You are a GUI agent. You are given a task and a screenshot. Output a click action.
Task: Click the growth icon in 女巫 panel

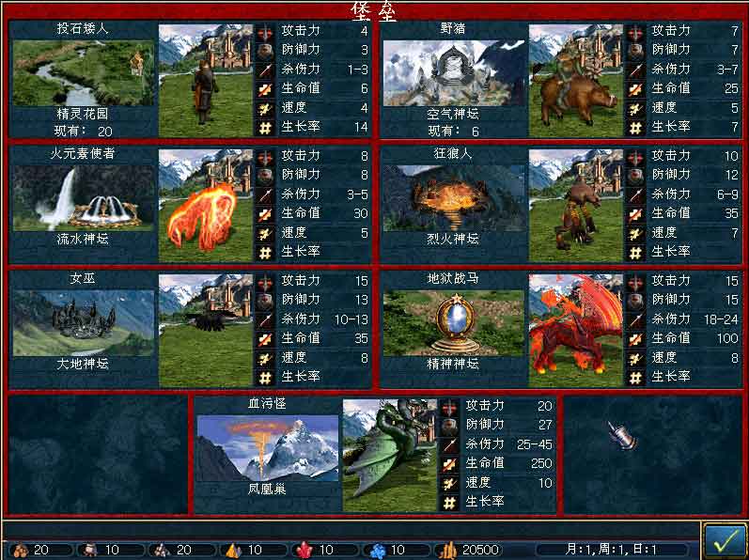[x=265, y=378]
